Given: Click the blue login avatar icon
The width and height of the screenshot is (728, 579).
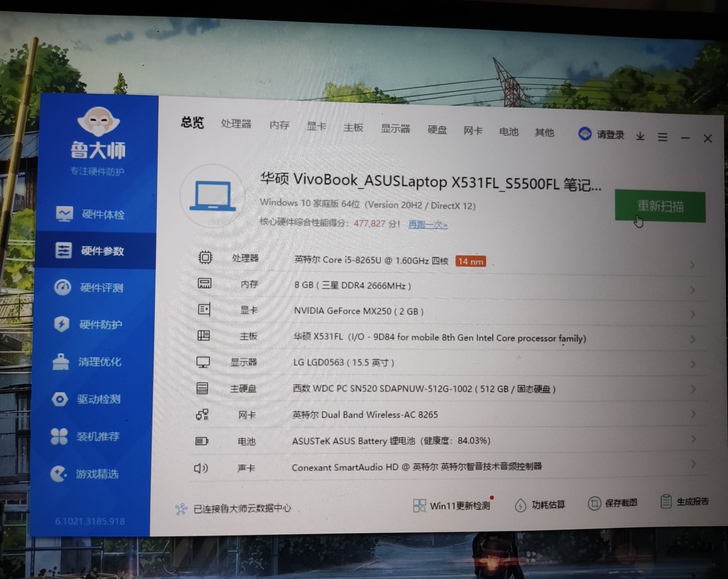Looking at the screenshot, I should (x=585, y=134).
